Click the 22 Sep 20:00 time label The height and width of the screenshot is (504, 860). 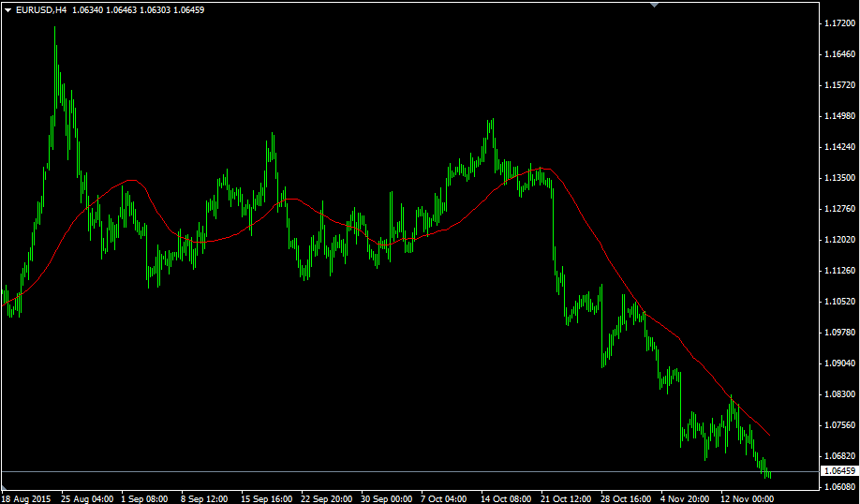326,498
